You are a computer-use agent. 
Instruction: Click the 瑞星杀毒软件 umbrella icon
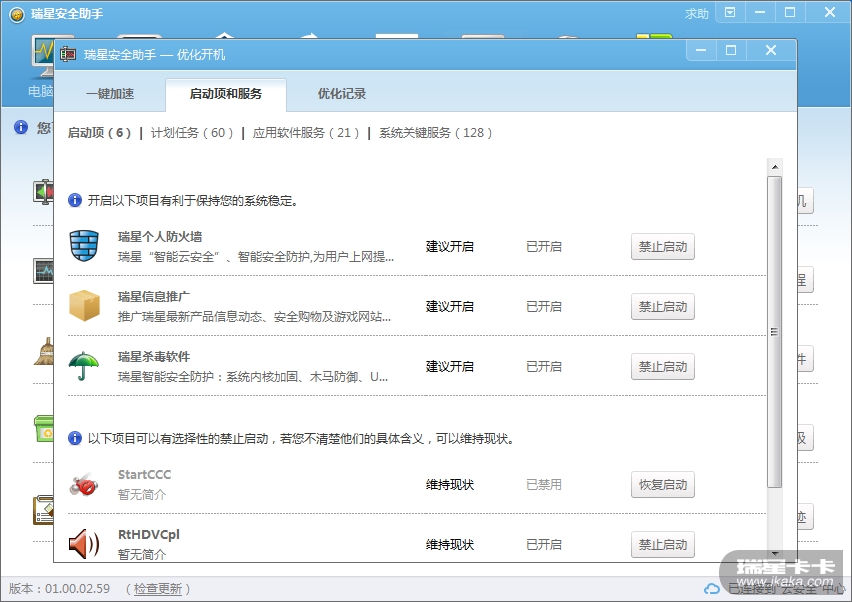tap(84, 366)
